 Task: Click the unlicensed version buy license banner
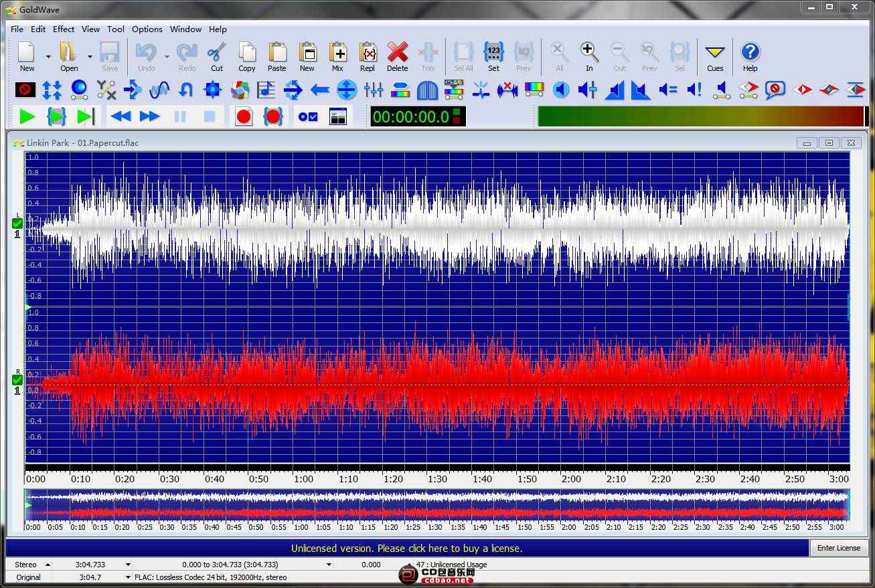(407, 548)
